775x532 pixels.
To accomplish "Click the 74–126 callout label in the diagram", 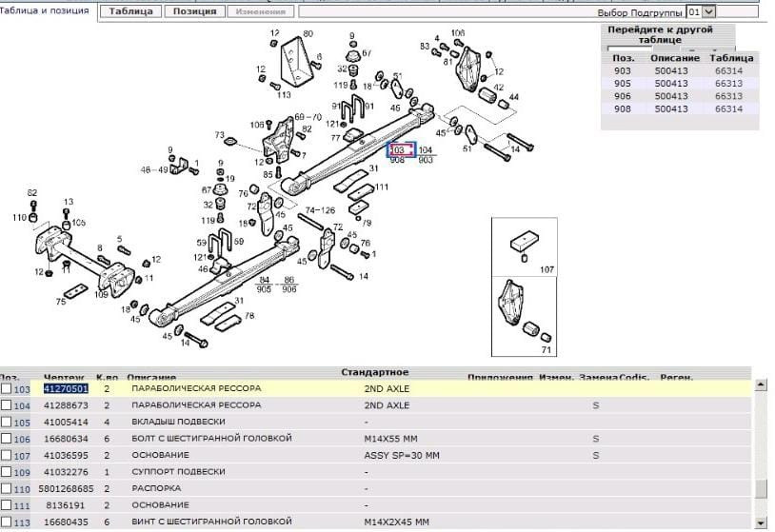I will [x=320, y=210].
